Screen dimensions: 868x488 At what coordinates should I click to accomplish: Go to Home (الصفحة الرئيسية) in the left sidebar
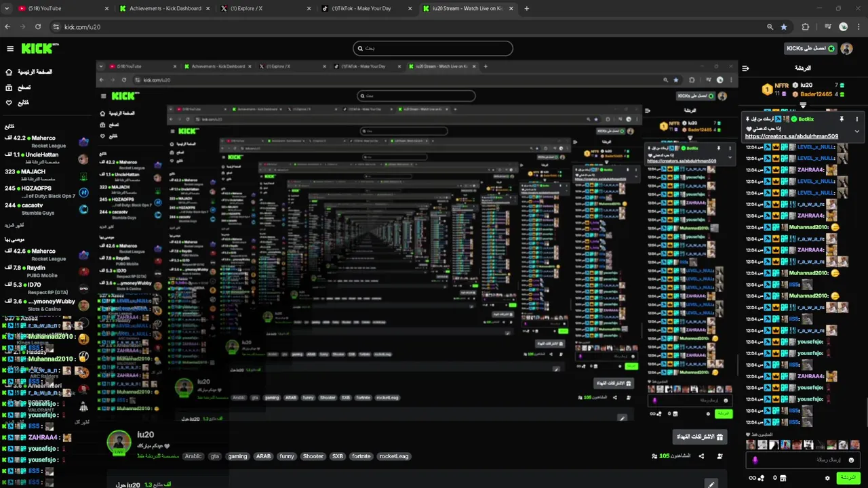(x=28, y=72)
